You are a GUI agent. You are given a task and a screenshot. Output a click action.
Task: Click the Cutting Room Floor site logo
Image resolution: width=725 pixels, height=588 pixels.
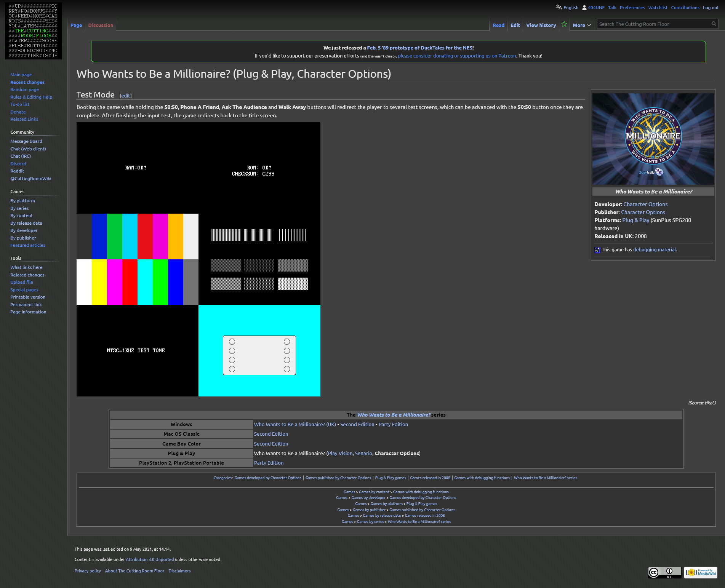coord(34,31)
